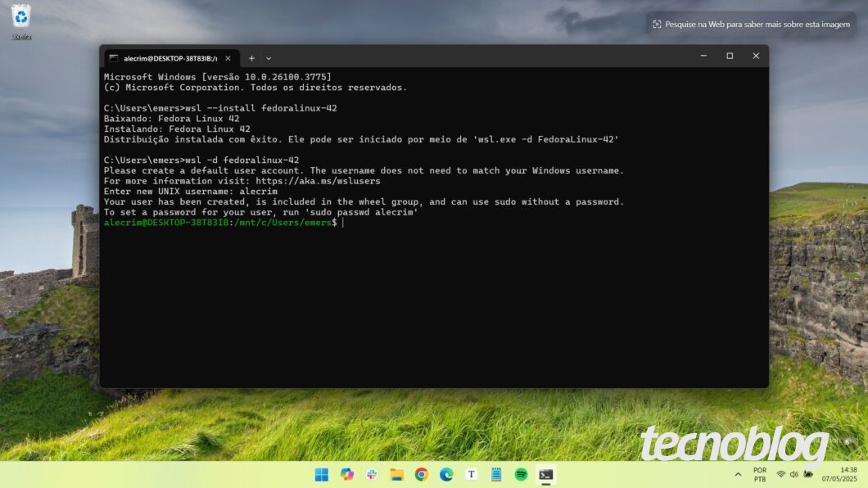Maximize the terminal window

point(730,56)
